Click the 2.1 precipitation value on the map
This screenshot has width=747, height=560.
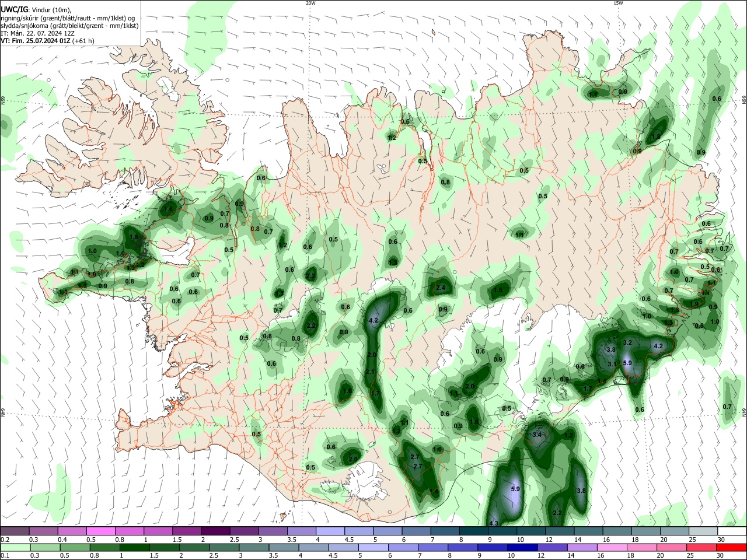pyautogui.click(x=370, y=372)
